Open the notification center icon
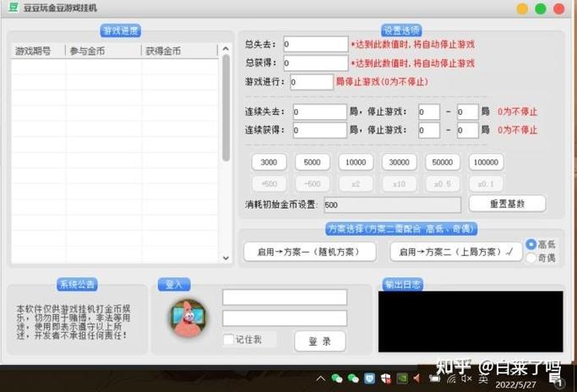Image resolution: width=577 pixels, height=392 pixels. [556, 381]
